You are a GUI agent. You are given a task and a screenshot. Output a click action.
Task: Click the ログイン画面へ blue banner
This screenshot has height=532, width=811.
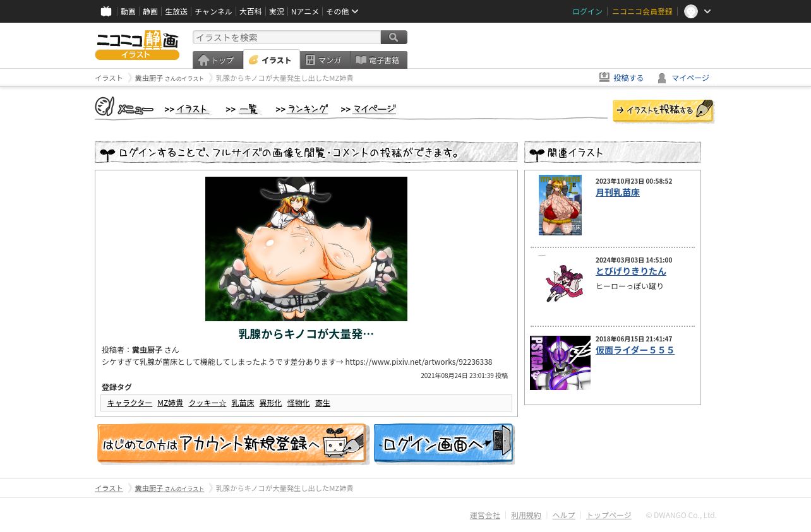[x=444, y=444]
